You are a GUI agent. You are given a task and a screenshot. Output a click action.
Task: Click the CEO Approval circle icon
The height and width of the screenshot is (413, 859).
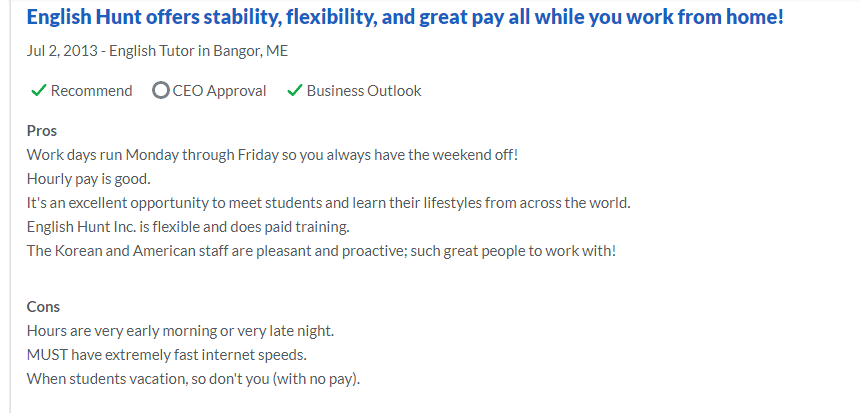pyautogui.click(x=160, y=91)
